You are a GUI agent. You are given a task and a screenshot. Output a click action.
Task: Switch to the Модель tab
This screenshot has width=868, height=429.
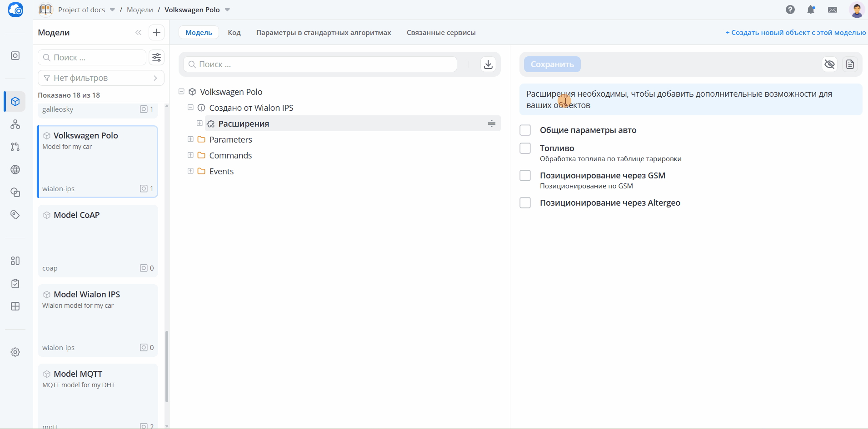tap(199, 33)
